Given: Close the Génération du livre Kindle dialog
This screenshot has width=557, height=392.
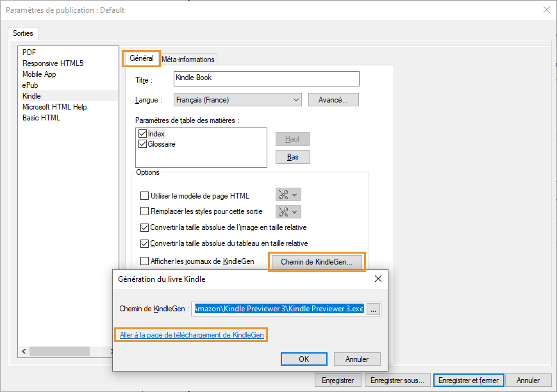Looking at the screenshot, I should click(x=378, y=279).
